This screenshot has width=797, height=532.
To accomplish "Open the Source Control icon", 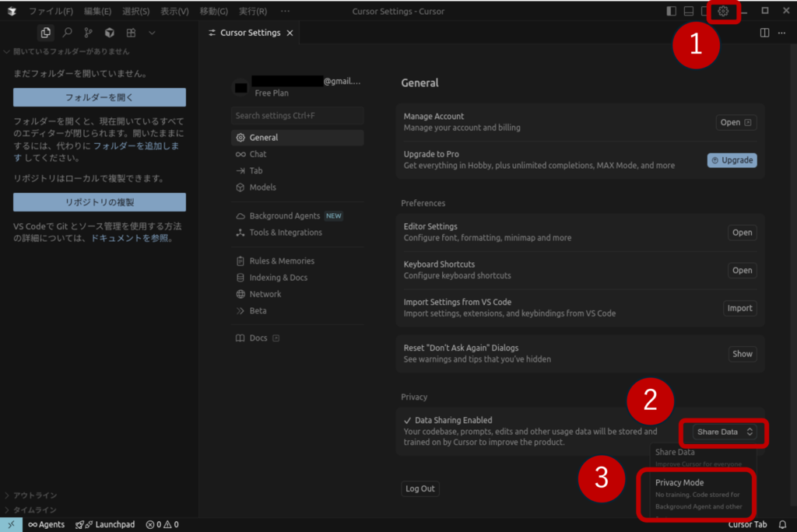I will pyautogui.click(x=89, y=33).
